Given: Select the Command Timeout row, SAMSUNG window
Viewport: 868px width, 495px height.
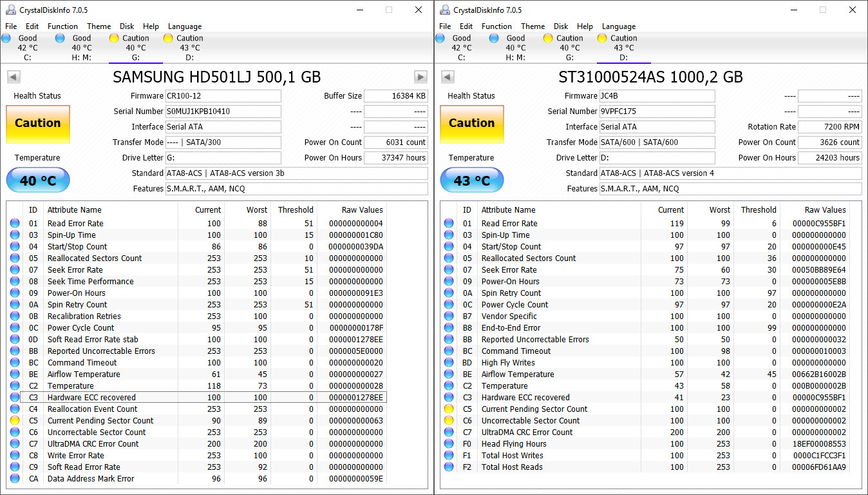Looking at the screenshot, I should tap(198, 363).
